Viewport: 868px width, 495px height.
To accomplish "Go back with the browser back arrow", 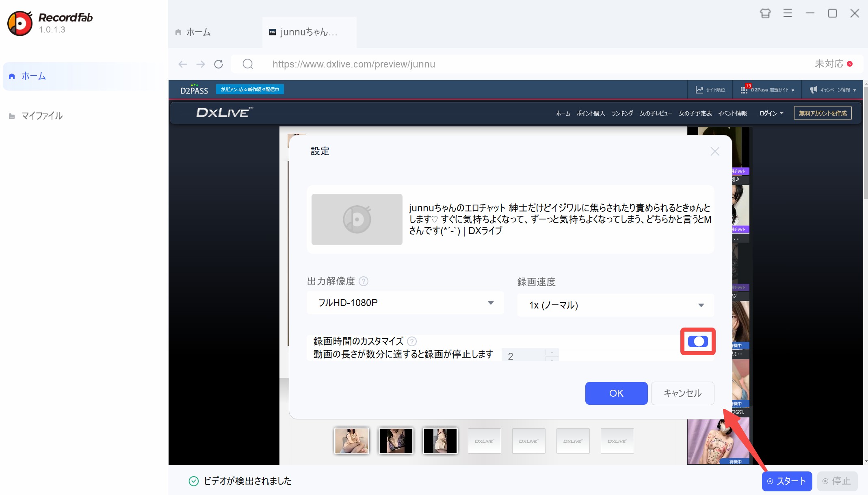I will point(183,64).
